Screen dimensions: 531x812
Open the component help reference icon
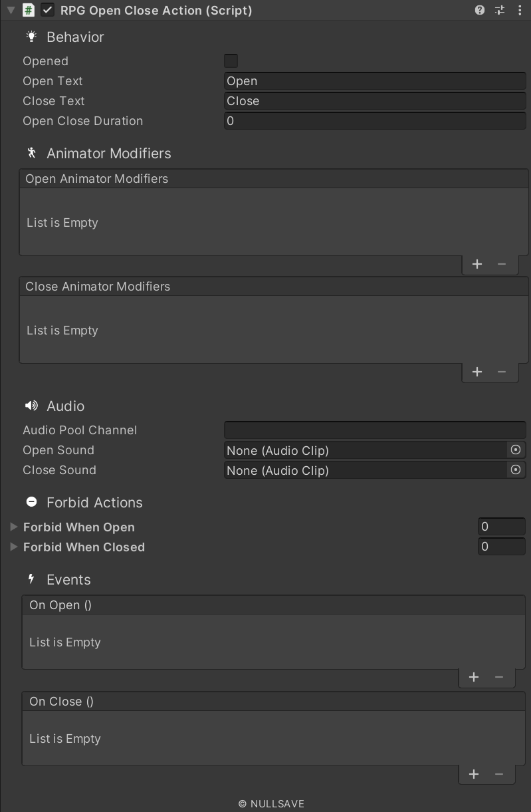[480, 11]
